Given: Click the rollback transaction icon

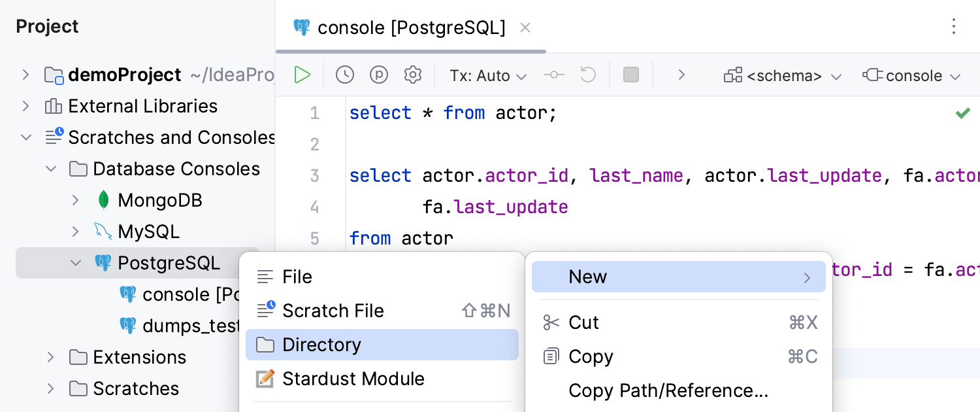Looking at the screenshot, I should (x=588, y=75).
